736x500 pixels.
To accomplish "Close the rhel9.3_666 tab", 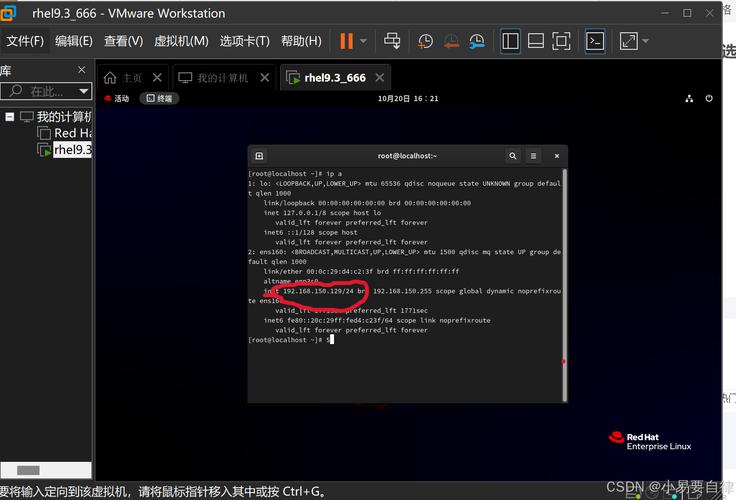I will 380,77.
